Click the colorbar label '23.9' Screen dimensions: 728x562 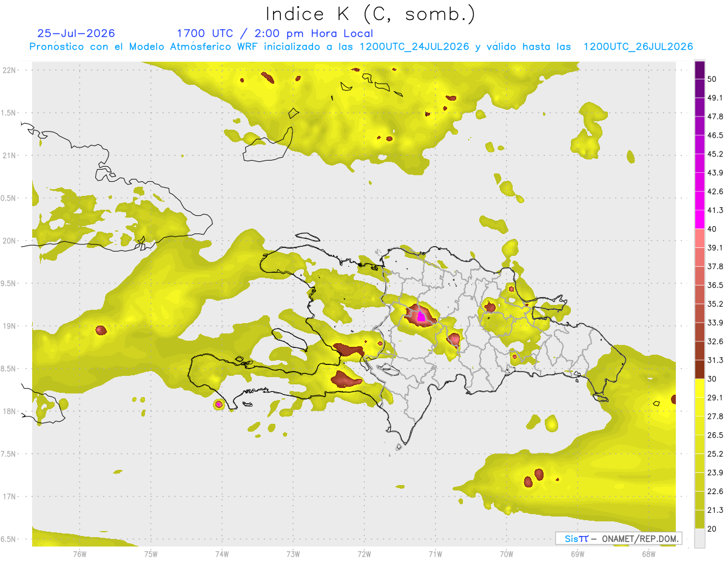(715, 473)
